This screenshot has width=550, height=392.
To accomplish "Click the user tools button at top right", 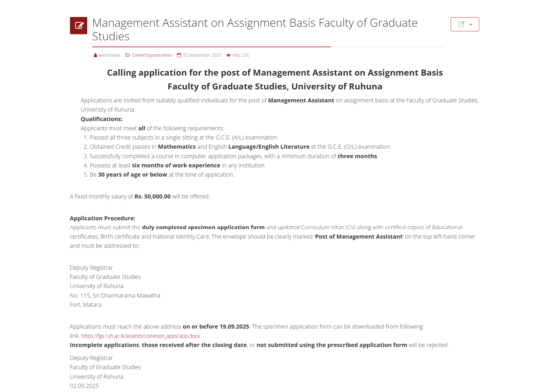I will click(464, 24).
